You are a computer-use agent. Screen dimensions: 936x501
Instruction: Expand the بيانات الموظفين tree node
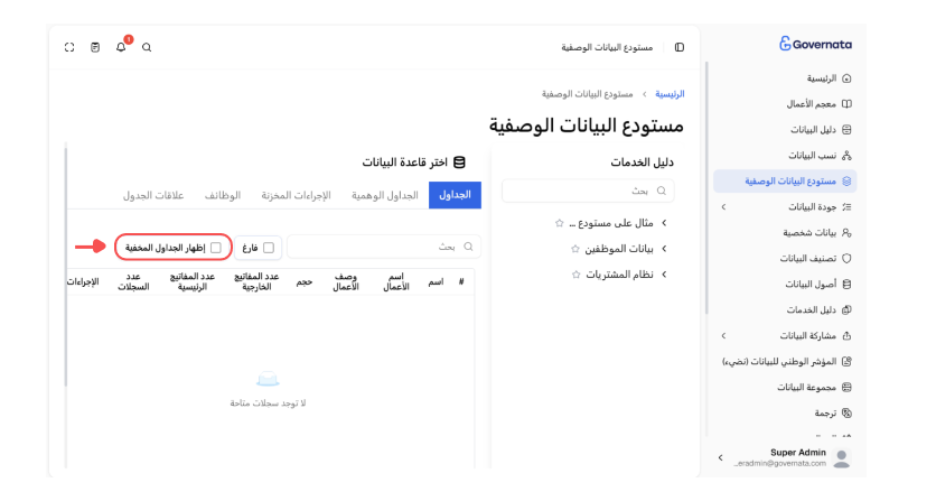[664, 249]
